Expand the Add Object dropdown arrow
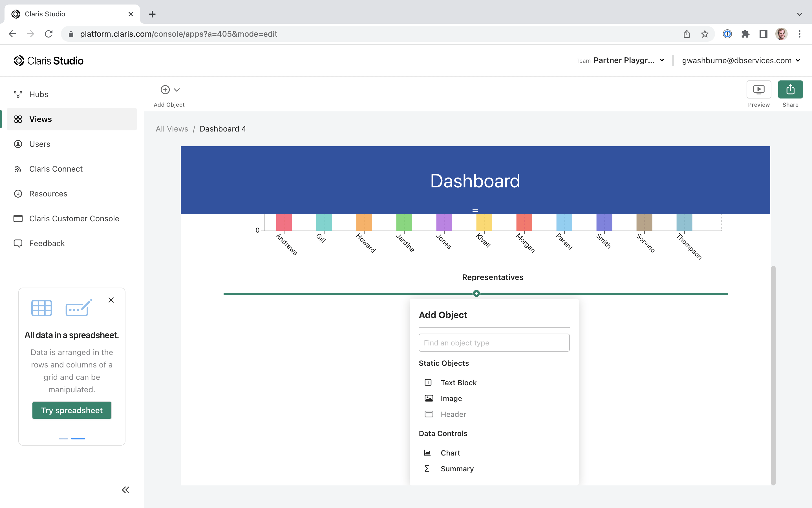The height and width of the screenshot is (508, 812). (x=177, y=90)
